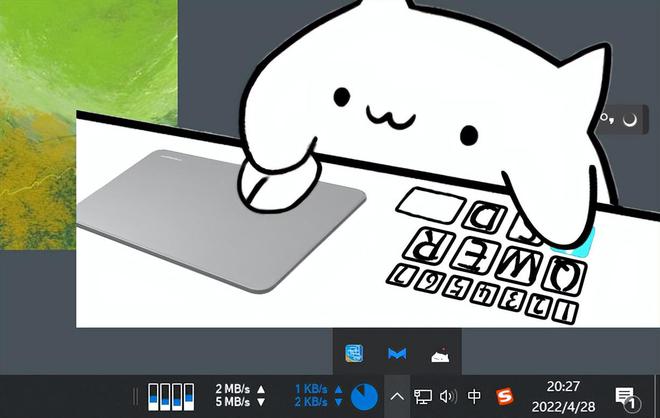Click the blue pie chart usage monitor
This screenshot has height=418, width=660.
coord(364,396)
